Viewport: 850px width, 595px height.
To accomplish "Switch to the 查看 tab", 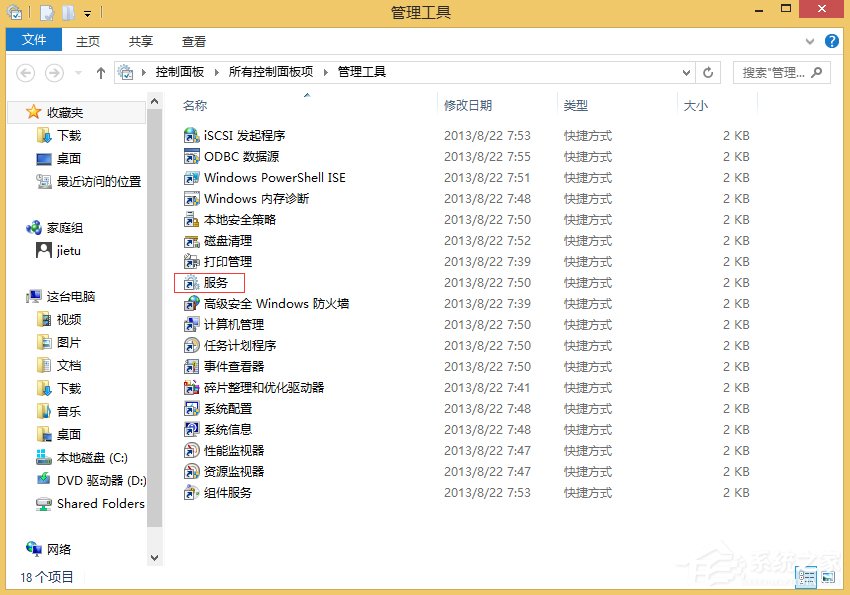I will pyautogui.click(x=193, y=40).
